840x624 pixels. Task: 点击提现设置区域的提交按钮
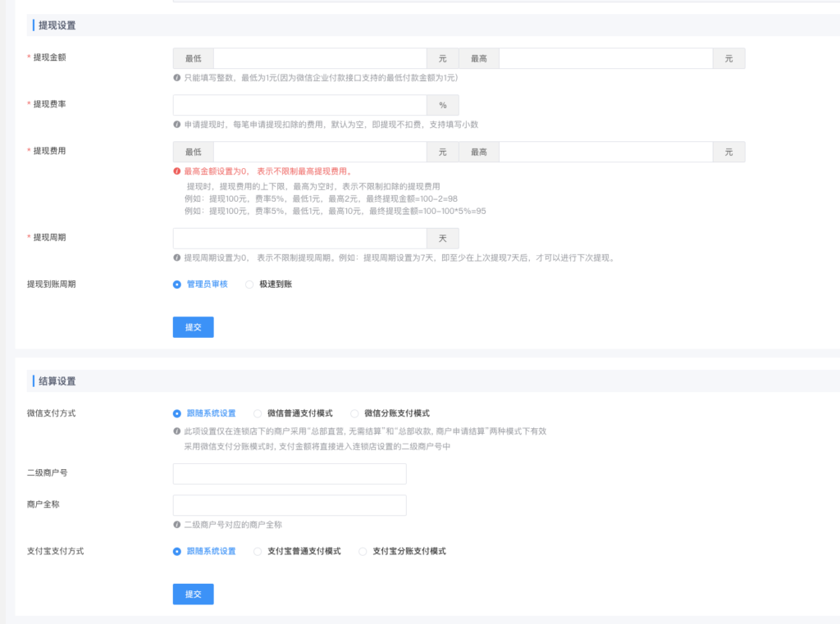[x=193, y=326]
